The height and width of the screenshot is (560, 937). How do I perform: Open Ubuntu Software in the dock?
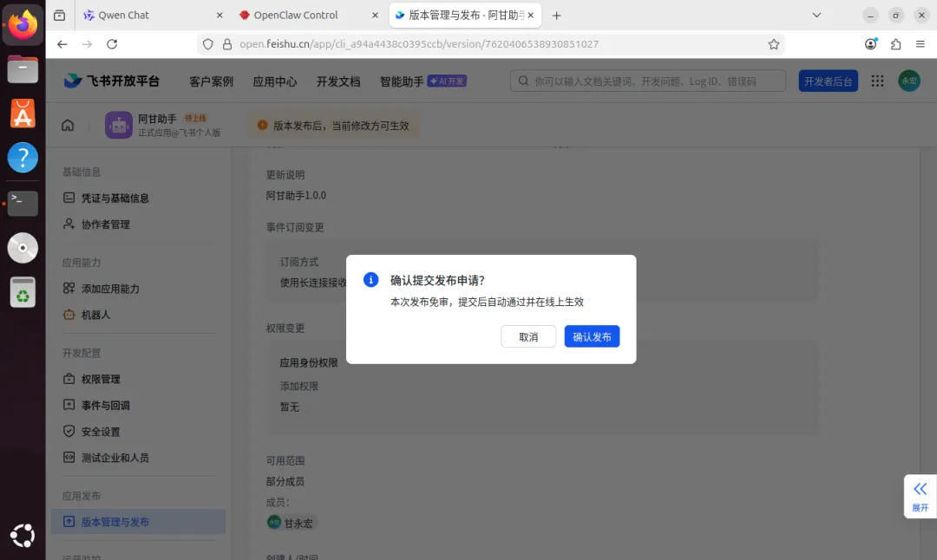23,114
